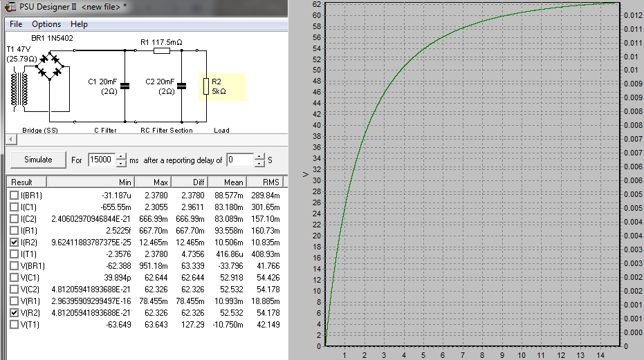Open the Options menu
The image size is (644, 360).
pos(46,24)
